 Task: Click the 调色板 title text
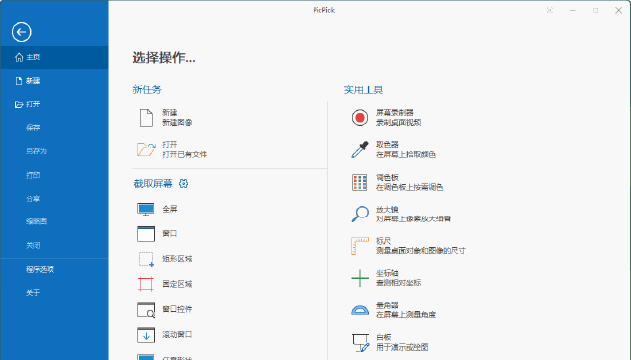point(387,177)
